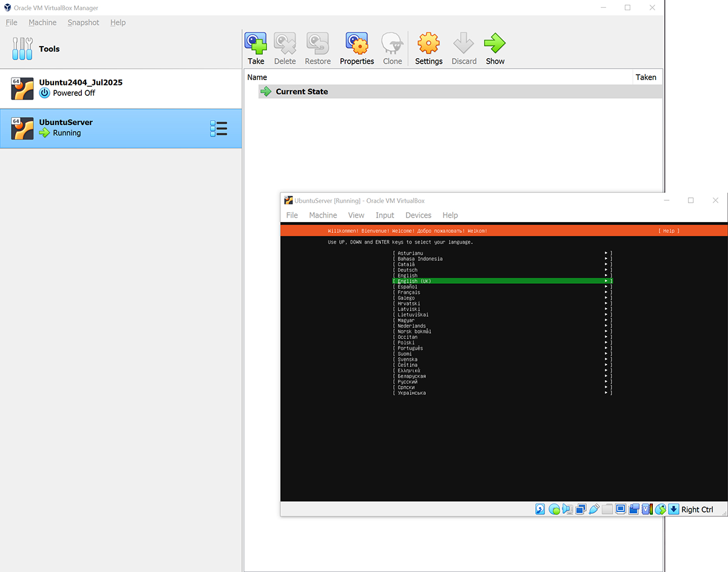The image size is (728, 572).
Task: Click the network adapter icon in the VM status bar
Action: 581,509
